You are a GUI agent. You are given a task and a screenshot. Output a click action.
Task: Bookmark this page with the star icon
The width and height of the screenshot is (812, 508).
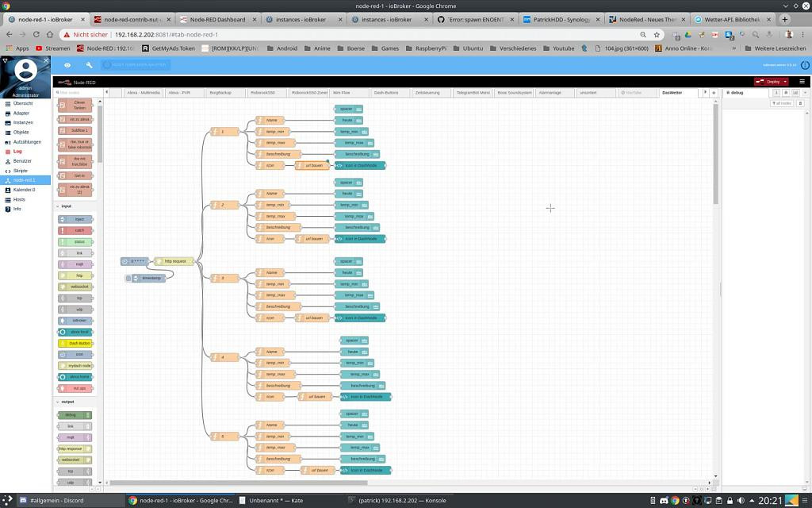[x=657, y=35]
